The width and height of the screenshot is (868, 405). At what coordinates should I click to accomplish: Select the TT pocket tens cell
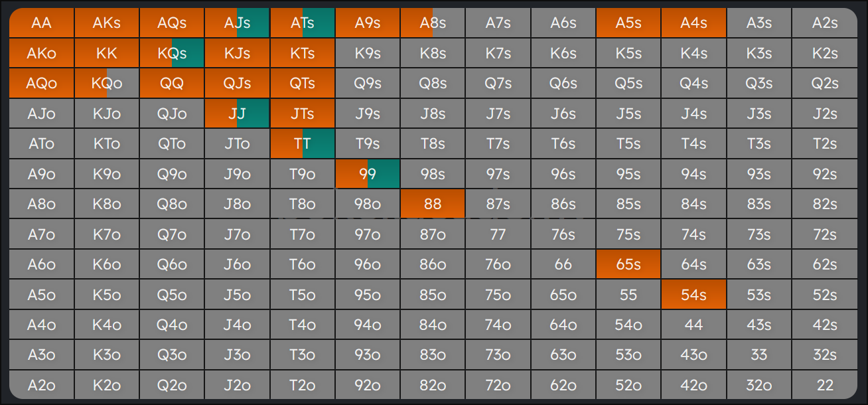point(302,143)
